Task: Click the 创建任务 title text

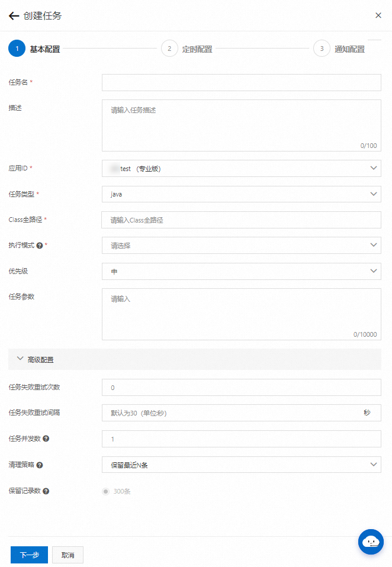Action: coord(43,16)
